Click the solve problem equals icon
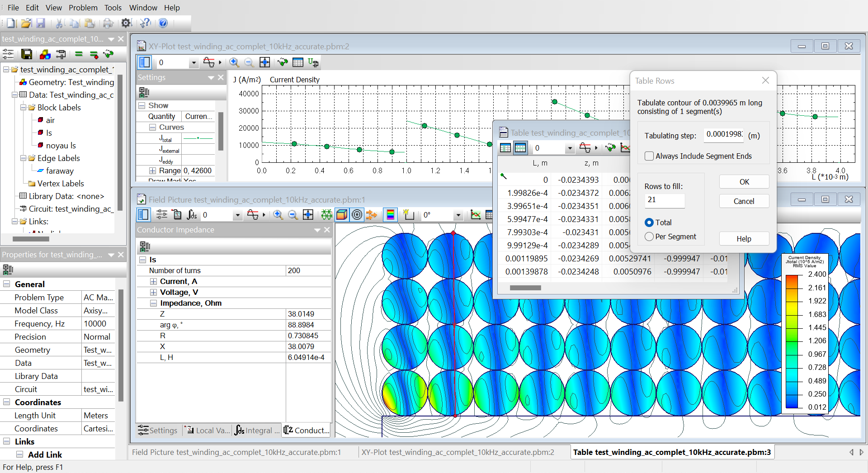Image resolution: width=868 pixels, height=473 pixels. tap(79, 54)
